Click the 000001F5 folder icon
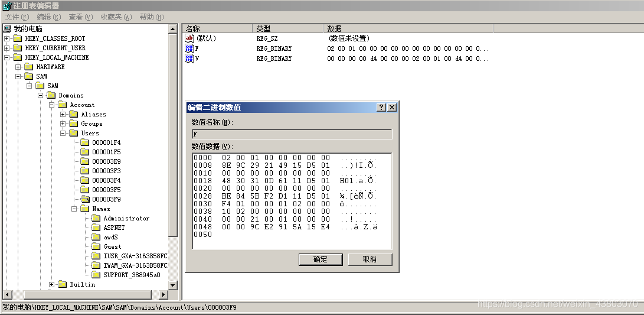The image size is (644, 315). tap(84, 152)
